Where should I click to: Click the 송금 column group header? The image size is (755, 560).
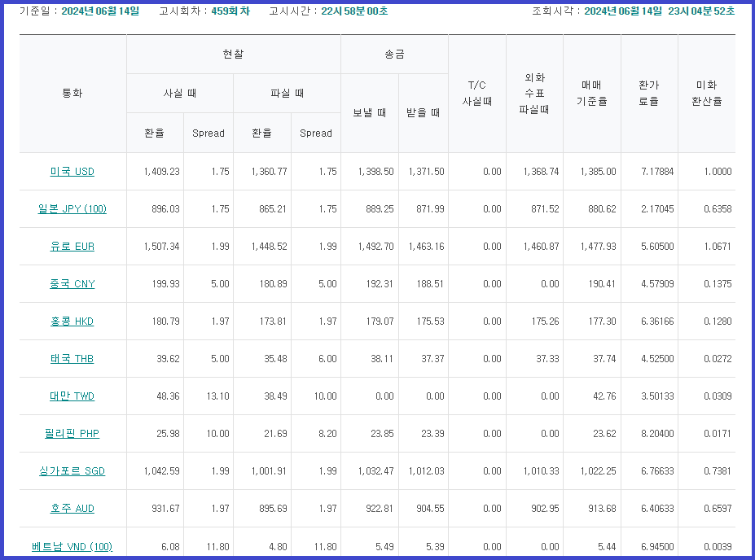394,54
